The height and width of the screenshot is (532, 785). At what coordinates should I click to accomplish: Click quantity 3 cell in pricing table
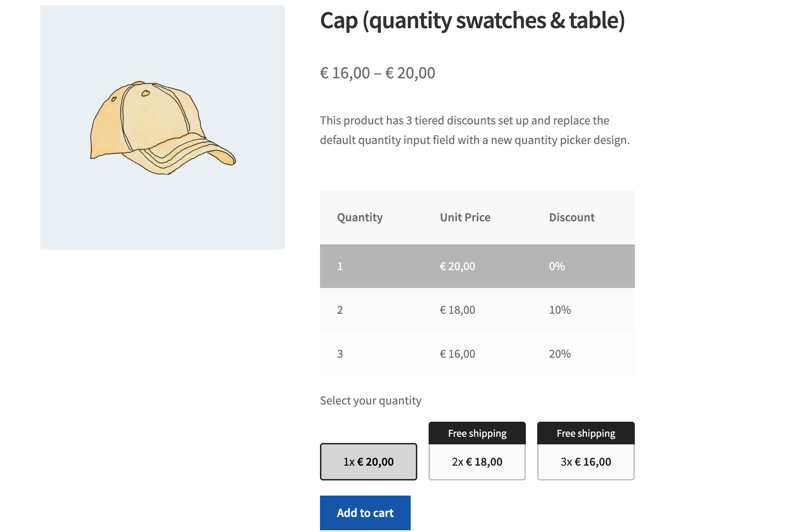point(340,354)
